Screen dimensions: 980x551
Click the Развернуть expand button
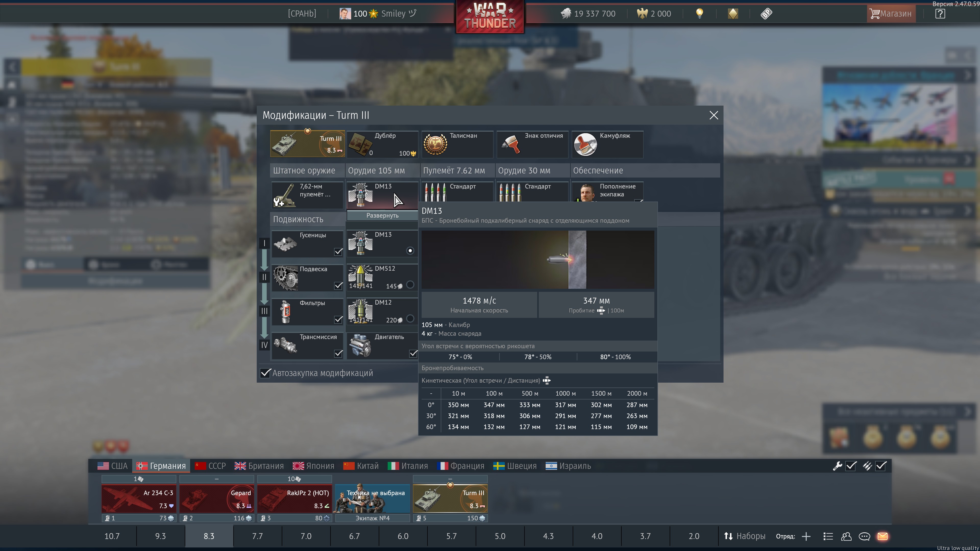click(x=382, y=216)
